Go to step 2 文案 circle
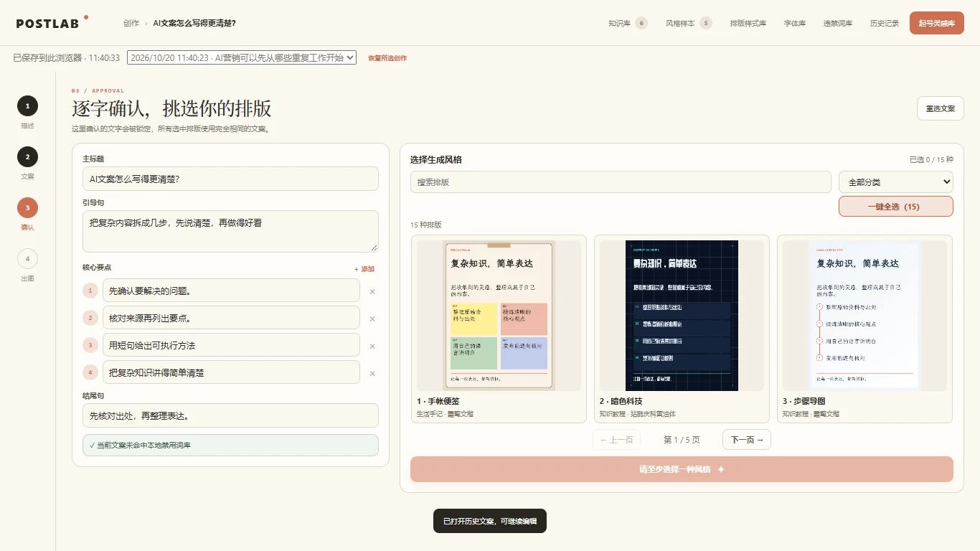The width and height of the screenshot is (980, 551). pos(27,157)
